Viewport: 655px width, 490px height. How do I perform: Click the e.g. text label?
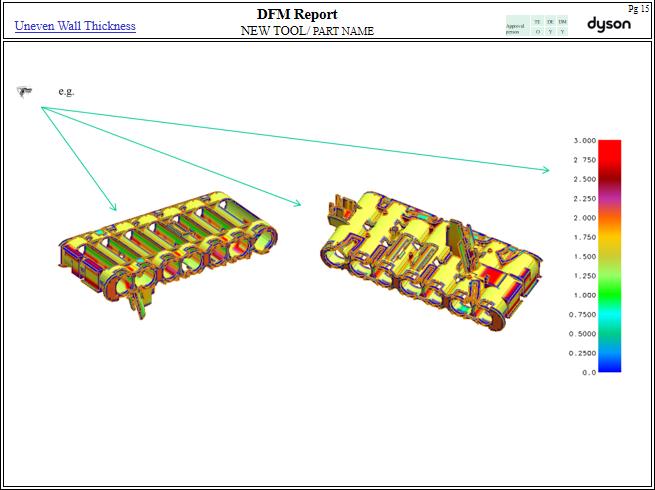click(x=66, y=91)
